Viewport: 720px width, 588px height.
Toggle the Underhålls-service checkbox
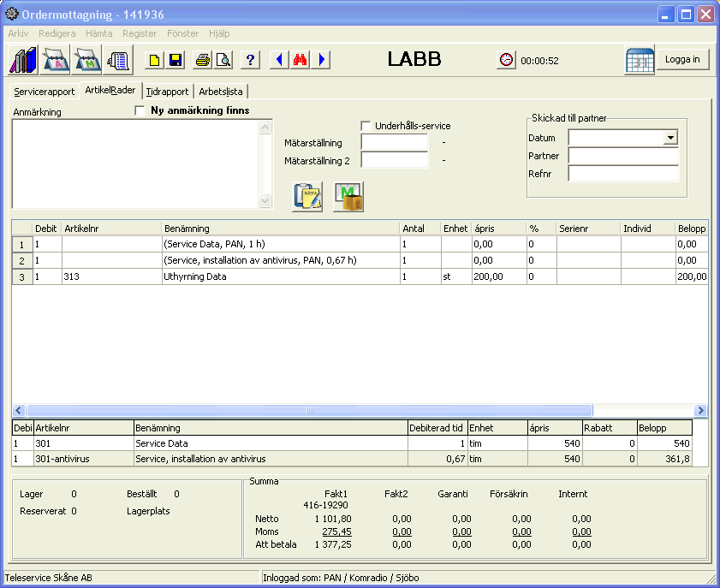366,126
